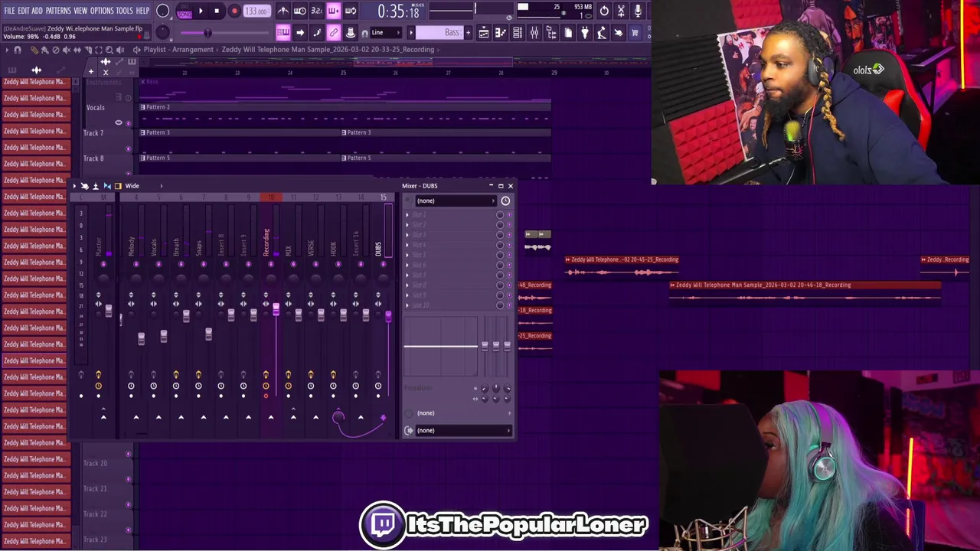Screen dimensions: 980x551
Task: Click the Play button in transport
Action: (x=201, y=11)
